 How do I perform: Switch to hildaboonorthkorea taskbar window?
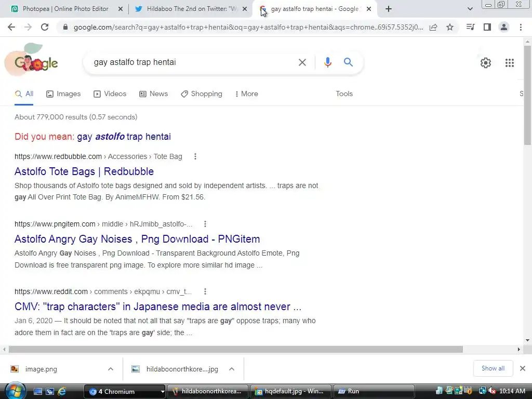click(208, 391)
